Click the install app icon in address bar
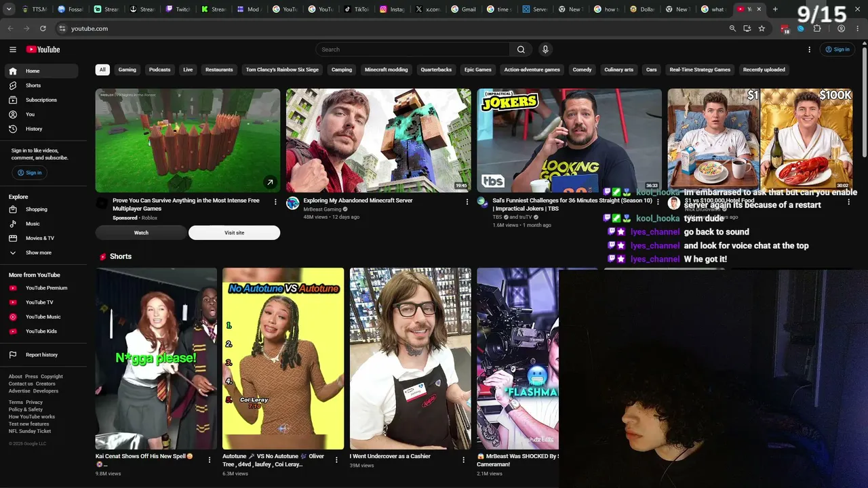 coord(747,28)
